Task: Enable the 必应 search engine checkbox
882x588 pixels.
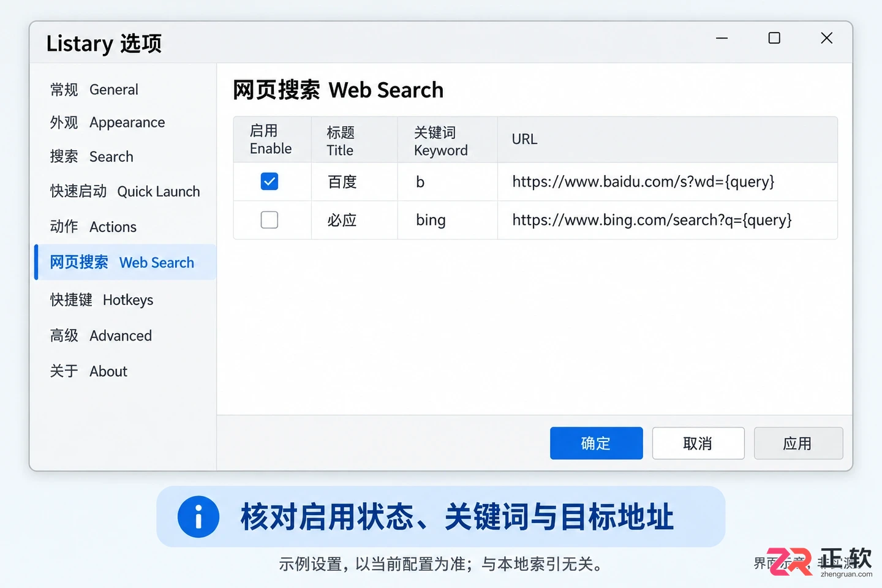Action: click(x=269, y=220)
